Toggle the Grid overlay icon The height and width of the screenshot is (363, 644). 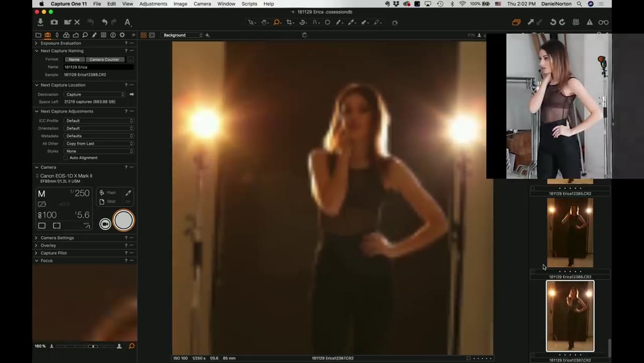coord(576,22)
